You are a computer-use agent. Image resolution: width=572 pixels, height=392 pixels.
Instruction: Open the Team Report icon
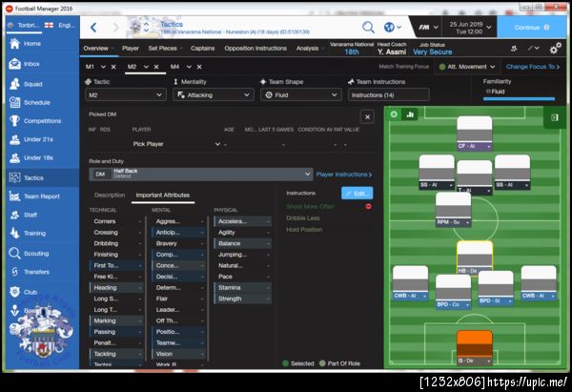click(14, 196)
